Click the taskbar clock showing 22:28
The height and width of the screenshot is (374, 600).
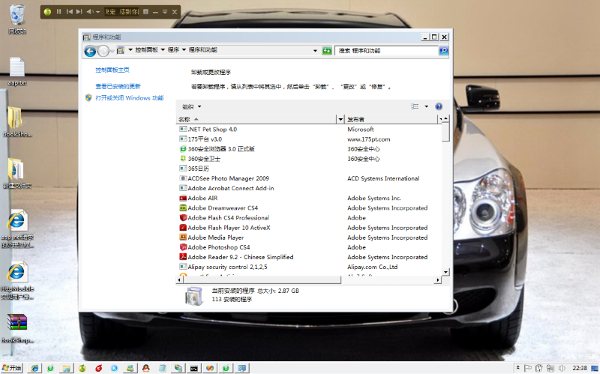click(580, 368)
